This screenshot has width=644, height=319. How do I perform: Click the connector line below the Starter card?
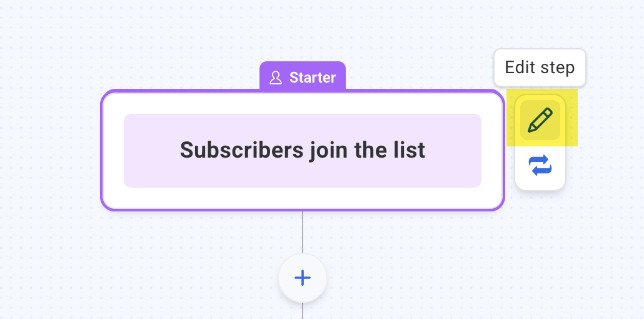pos(303,231)
